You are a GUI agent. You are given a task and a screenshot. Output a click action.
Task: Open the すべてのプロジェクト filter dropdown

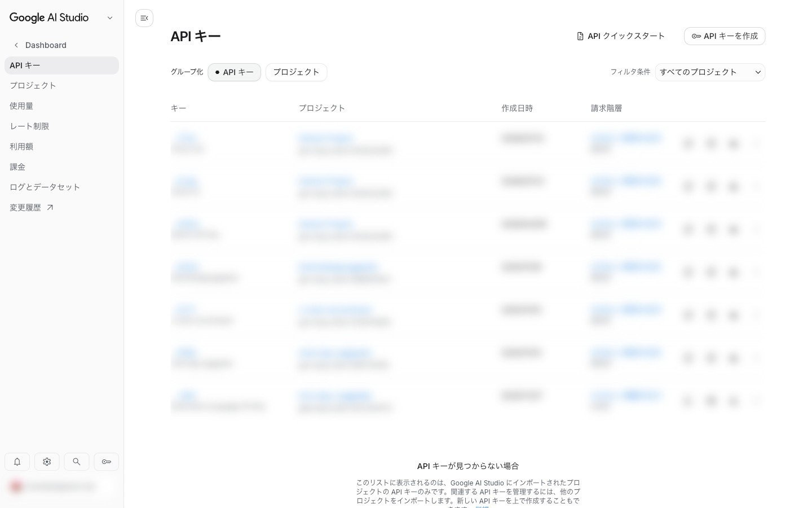click(x=710, y=72)
